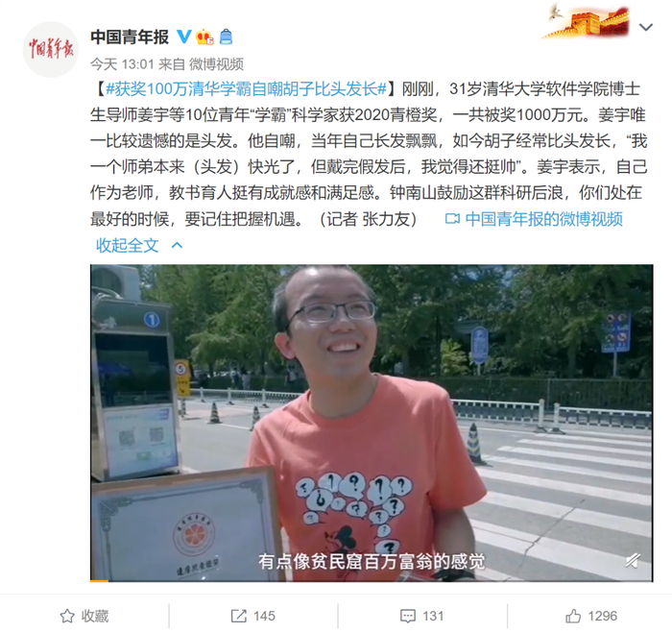Click the video camera icon before the video link
This screenshot has height=633, width=672.
click(x=452, y=219)
